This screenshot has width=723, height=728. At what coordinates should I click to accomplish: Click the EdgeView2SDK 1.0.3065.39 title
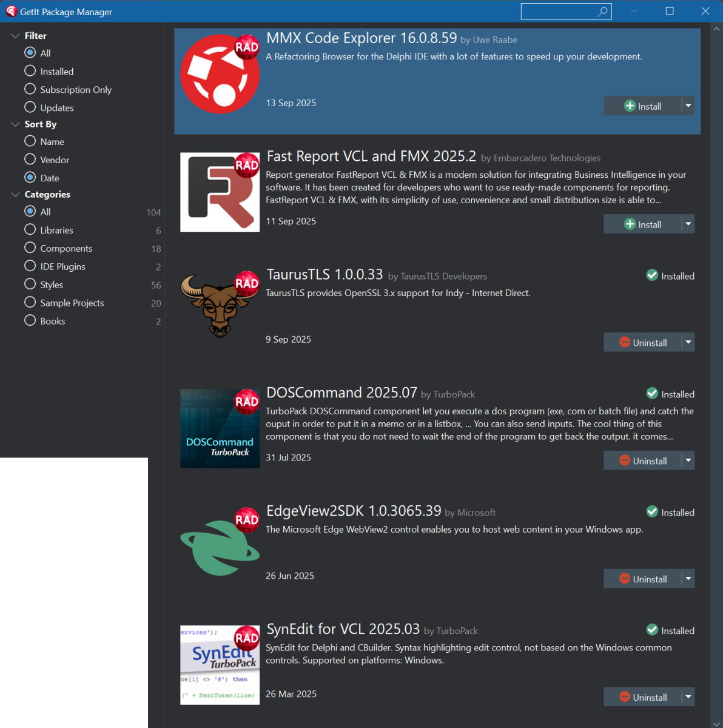(x=354, y=511)
